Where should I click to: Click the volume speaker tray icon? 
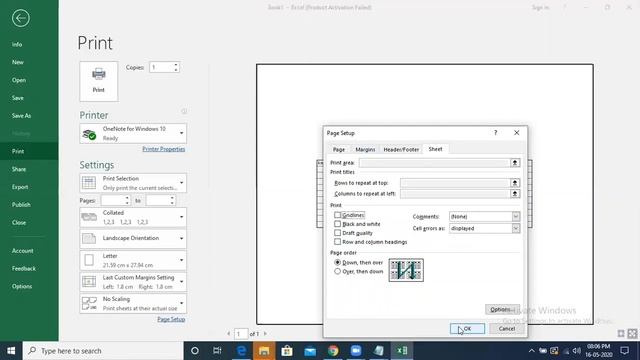576,351
